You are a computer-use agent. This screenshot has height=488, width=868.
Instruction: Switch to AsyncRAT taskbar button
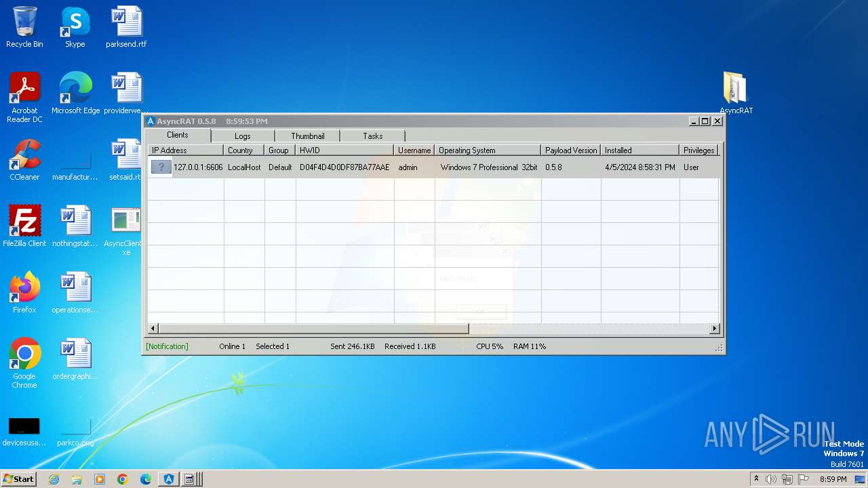(x=169, y=479)
